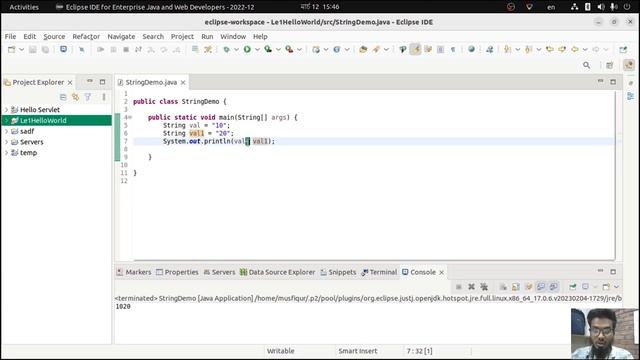Open the New wizard dropdown arrow
The width and height of the screenshot is (640, 360).
pyautogui.click(x=22, y=49)
